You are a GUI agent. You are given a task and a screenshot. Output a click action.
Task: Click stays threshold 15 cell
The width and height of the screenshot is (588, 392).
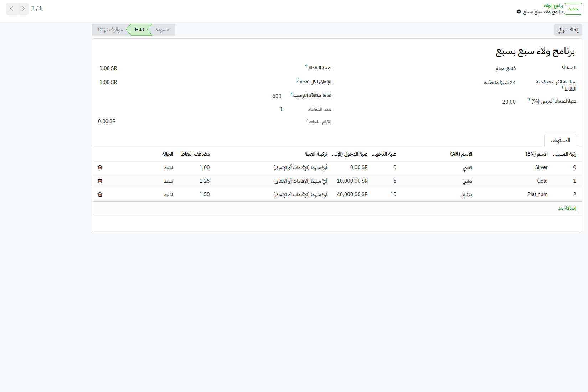click(x=393, y=194)
